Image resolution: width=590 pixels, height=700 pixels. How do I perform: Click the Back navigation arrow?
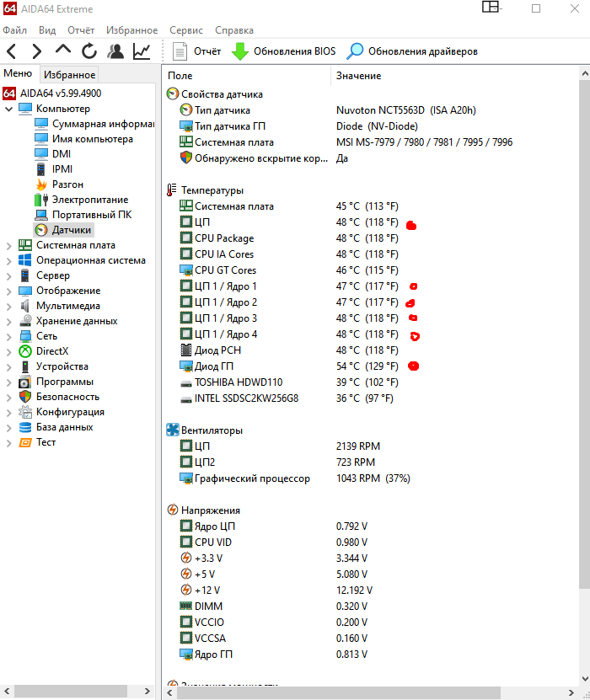[12, 51]
